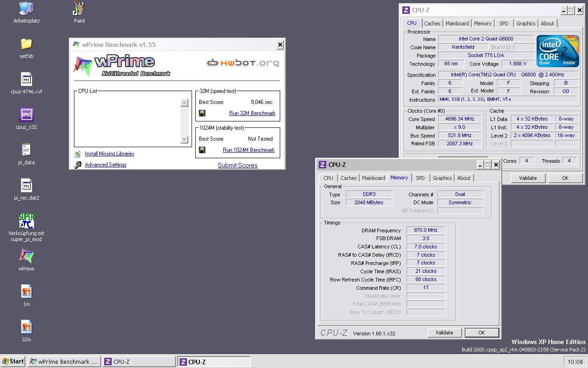Click the CPU-Z CPU window title icon

406,10
